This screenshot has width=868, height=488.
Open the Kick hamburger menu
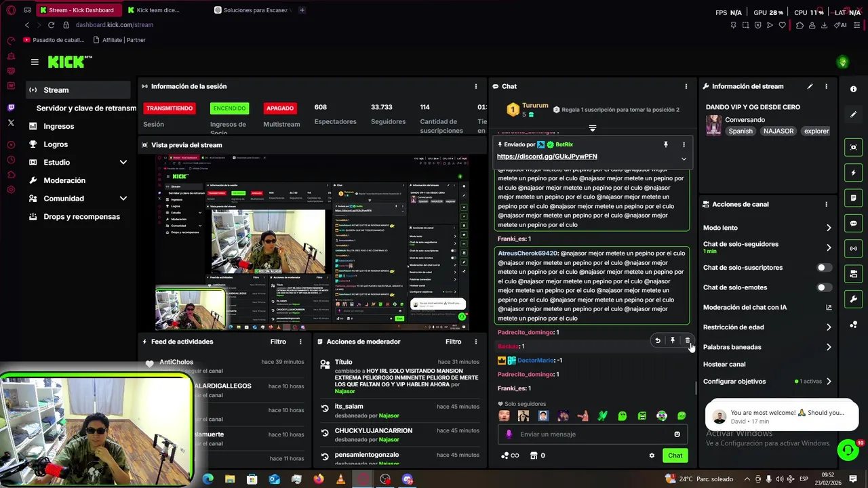35,62
